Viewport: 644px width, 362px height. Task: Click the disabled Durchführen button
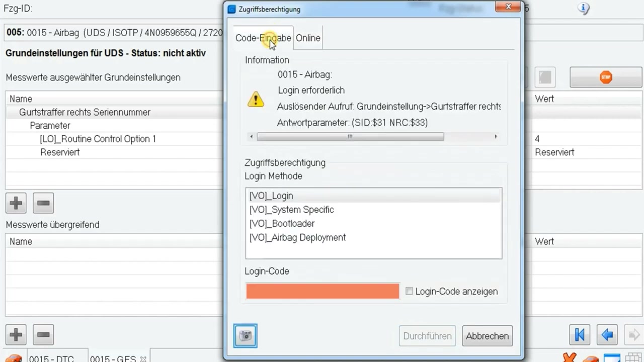click(427, 336)
